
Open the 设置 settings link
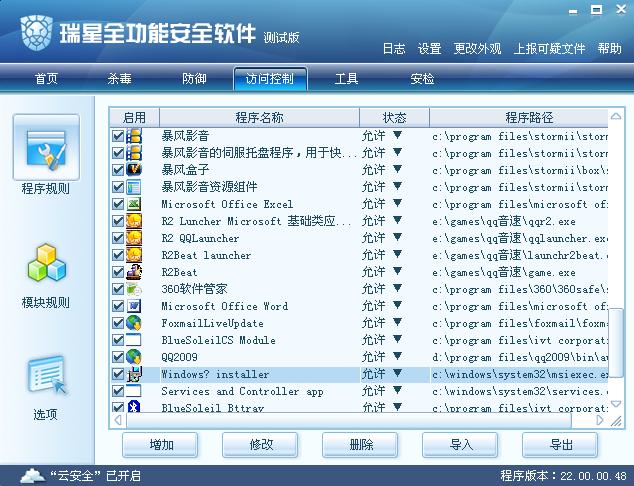tap(429, 49)
